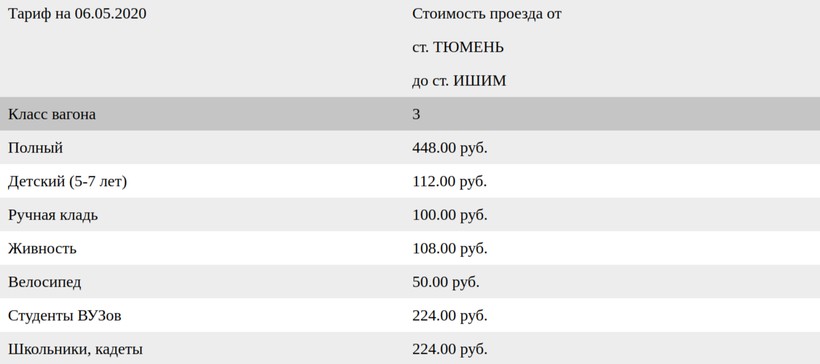Click the full fare price 448.00 руб.

point(450,147)
